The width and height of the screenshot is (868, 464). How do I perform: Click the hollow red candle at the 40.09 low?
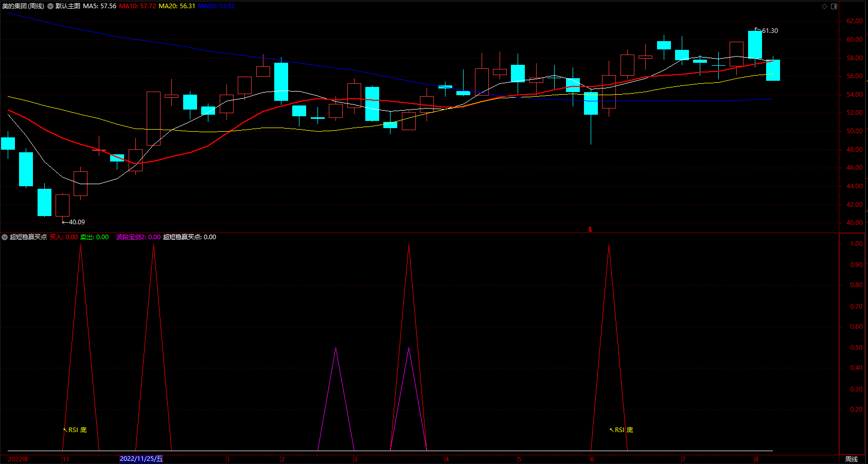pyautogui.click(x=62, y=206)
